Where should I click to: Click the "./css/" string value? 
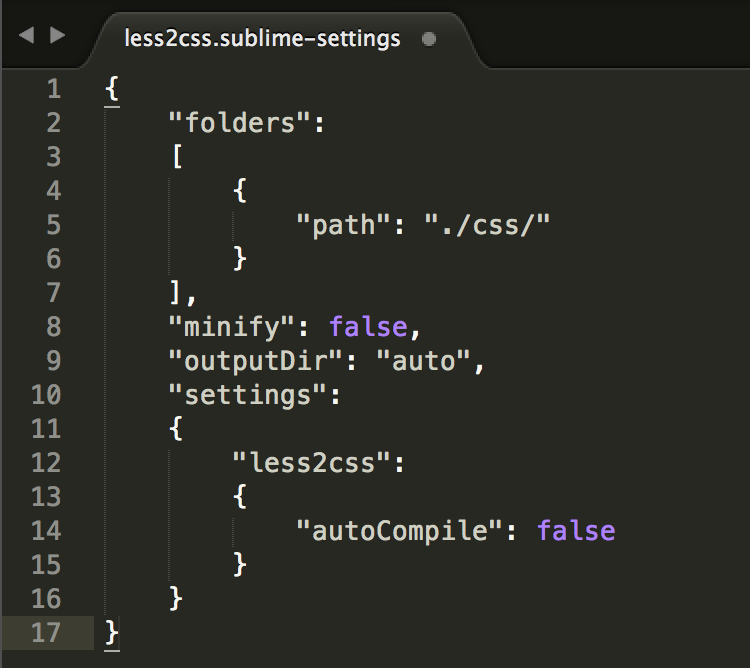click(x=487, y=225)
